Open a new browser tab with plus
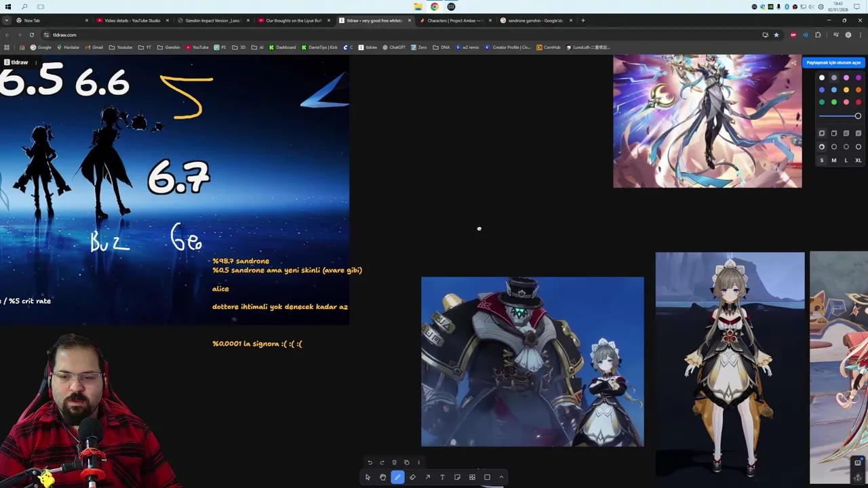Screen dimensions: 868x488 [583, 20]
